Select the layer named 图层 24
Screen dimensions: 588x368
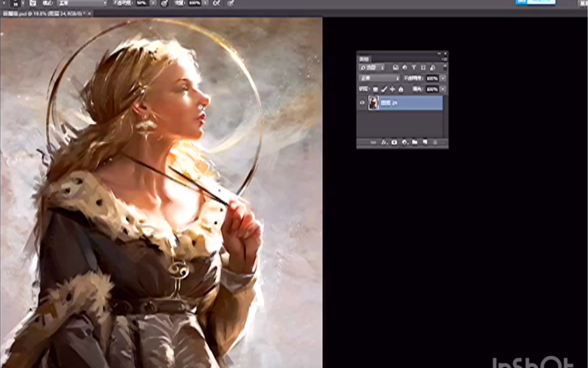389,103
